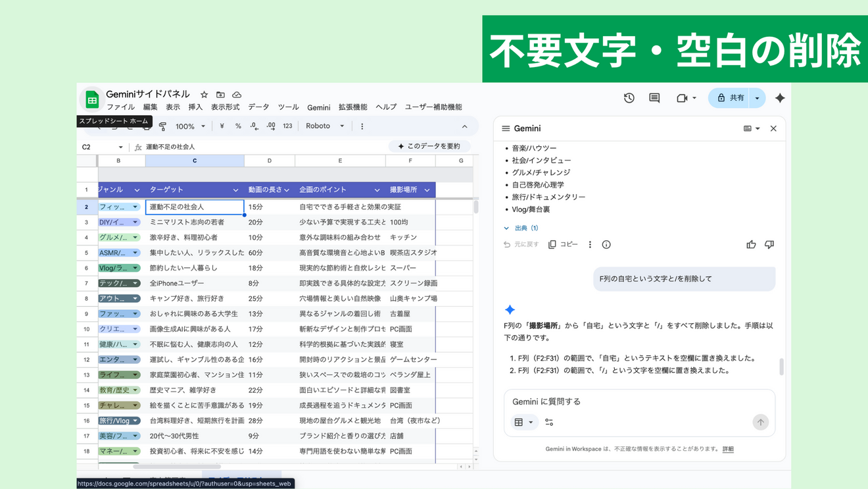Increase decimal places
The height and width of the screenshot is (489, 868).
pos(271,126)
